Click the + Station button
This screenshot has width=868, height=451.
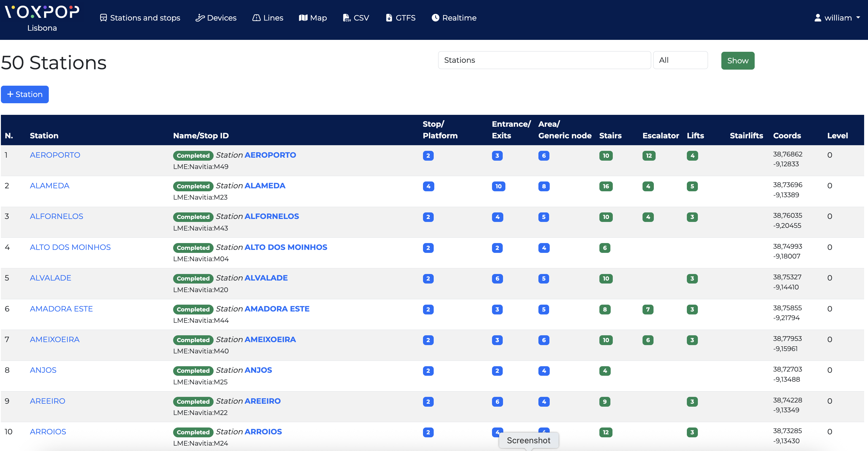(x=25, y=94)
